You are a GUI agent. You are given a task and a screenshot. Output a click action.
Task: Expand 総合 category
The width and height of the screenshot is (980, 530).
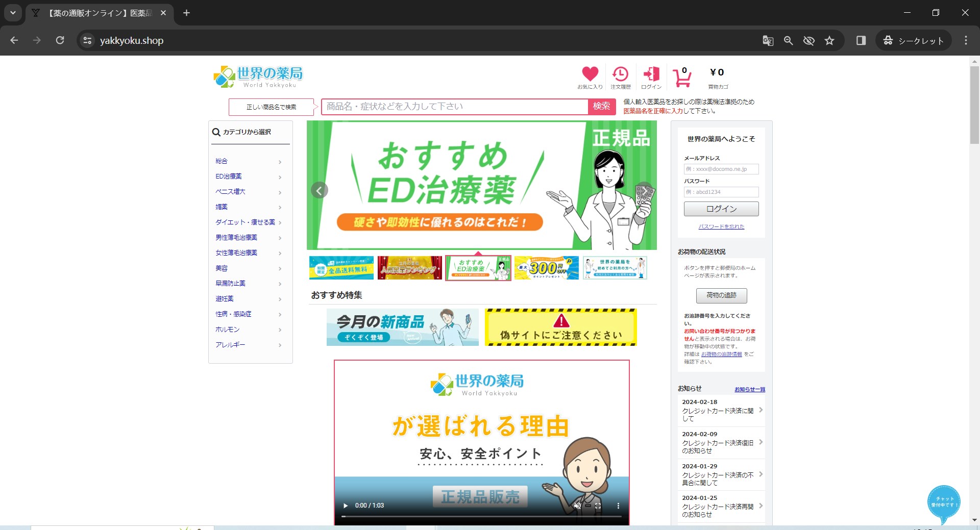pos(249,161)
